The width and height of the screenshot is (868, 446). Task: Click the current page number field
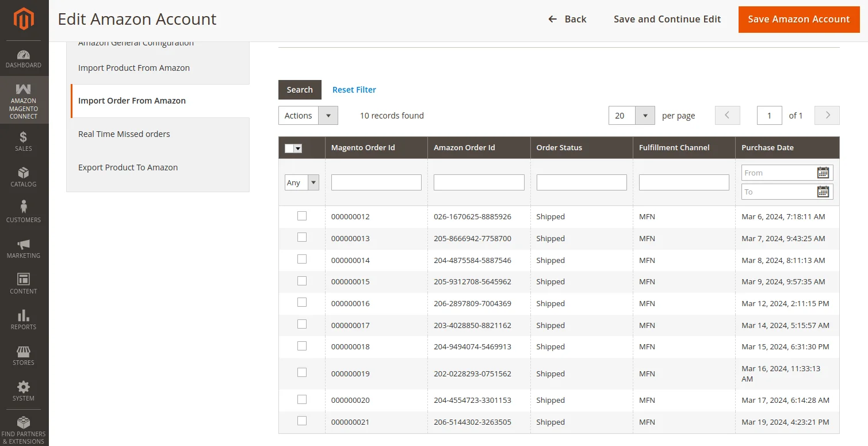point(770,115)
